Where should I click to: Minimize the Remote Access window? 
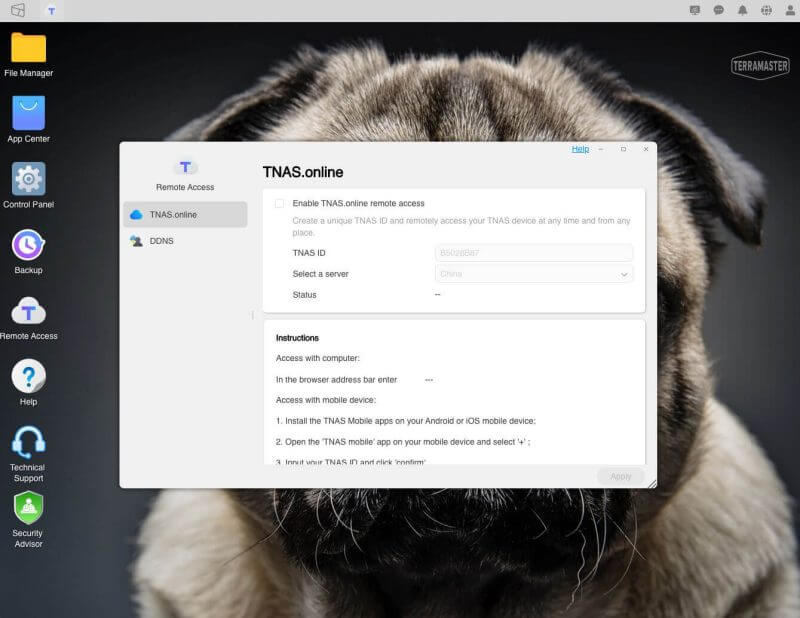click(601, 149)
